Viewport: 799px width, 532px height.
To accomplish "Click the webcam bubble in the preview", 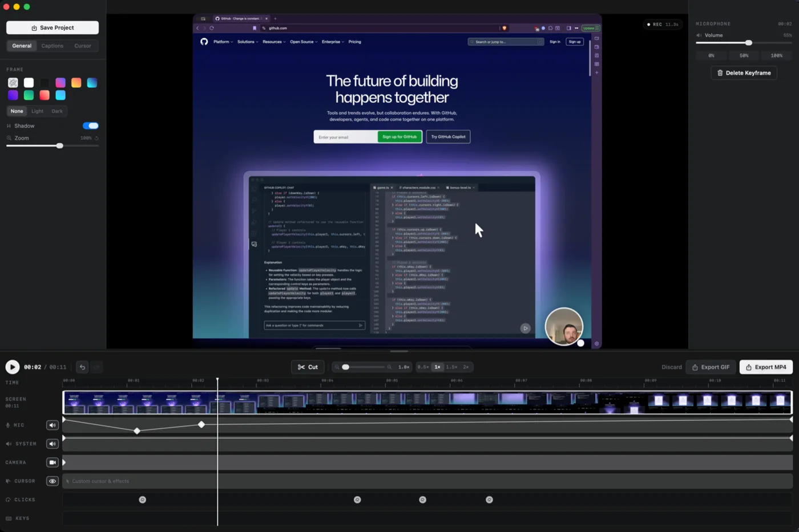I will coord(564,327).
